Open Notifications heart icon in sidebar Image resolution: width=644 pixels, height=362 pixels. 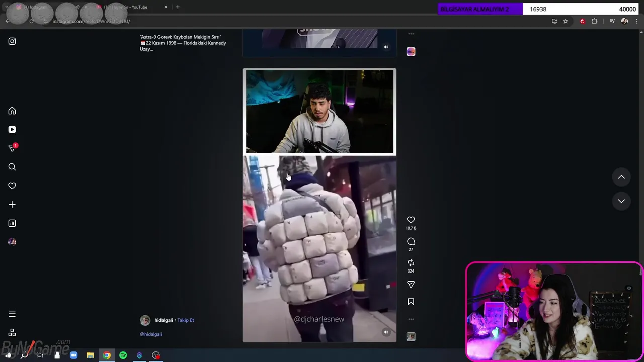12,186
